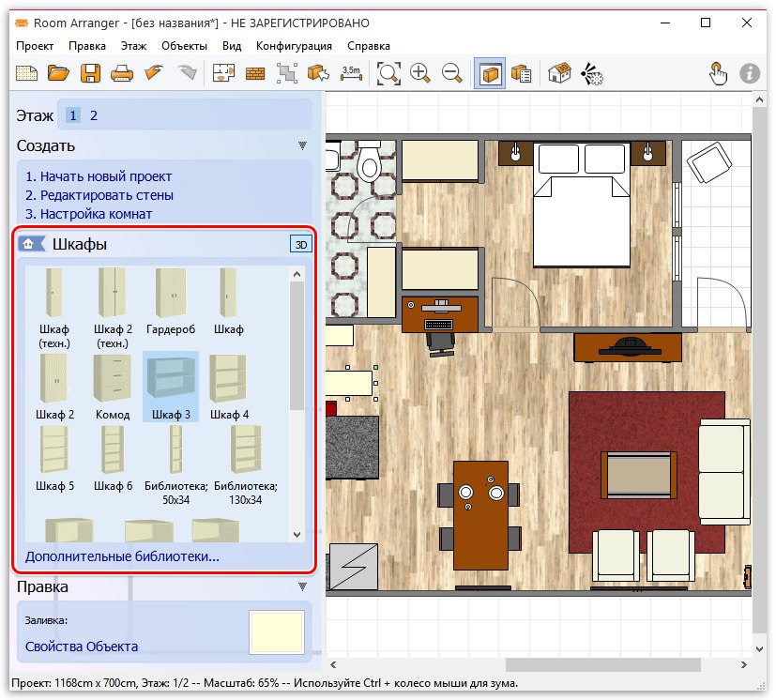Screen dimensions: 776x700
Task: Click the Open project folder icon
Action: pos(59,72)
